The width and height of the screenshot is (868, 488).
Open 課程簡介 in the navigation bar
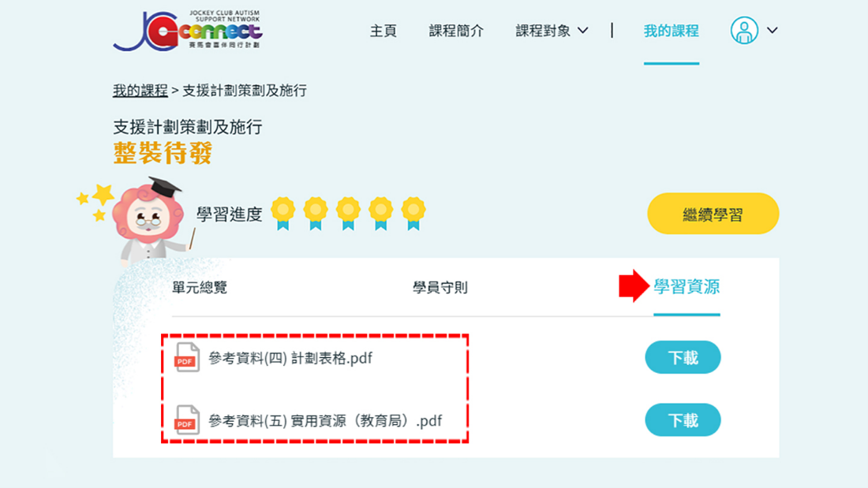[x=456, y=31]
